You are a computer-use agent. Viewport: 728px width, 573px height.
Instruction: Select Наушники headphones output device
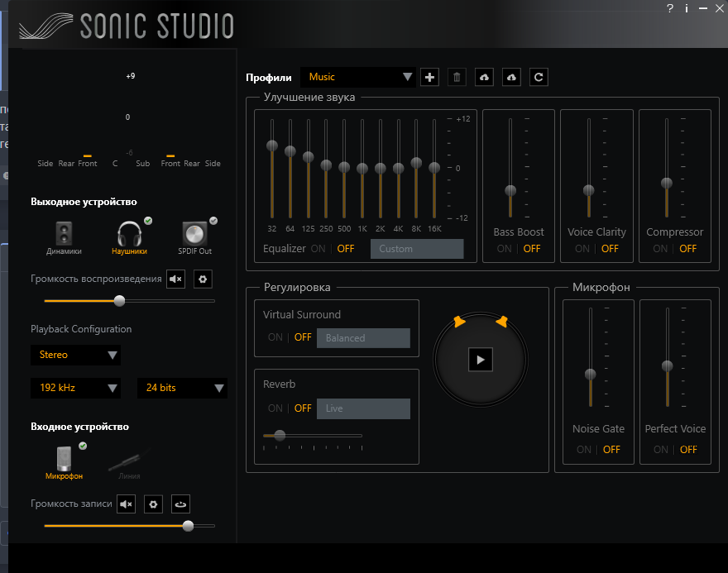[129, 238]
